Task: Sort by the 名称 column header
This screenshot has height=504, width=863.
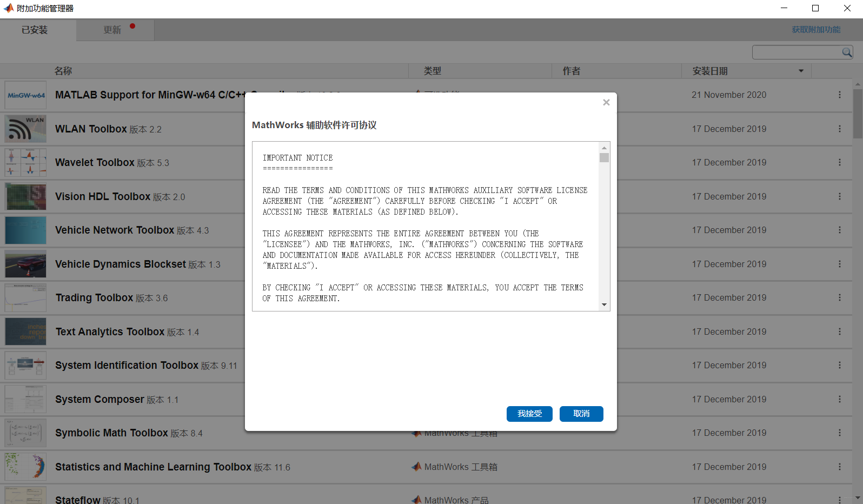Action: pos(63,71)
